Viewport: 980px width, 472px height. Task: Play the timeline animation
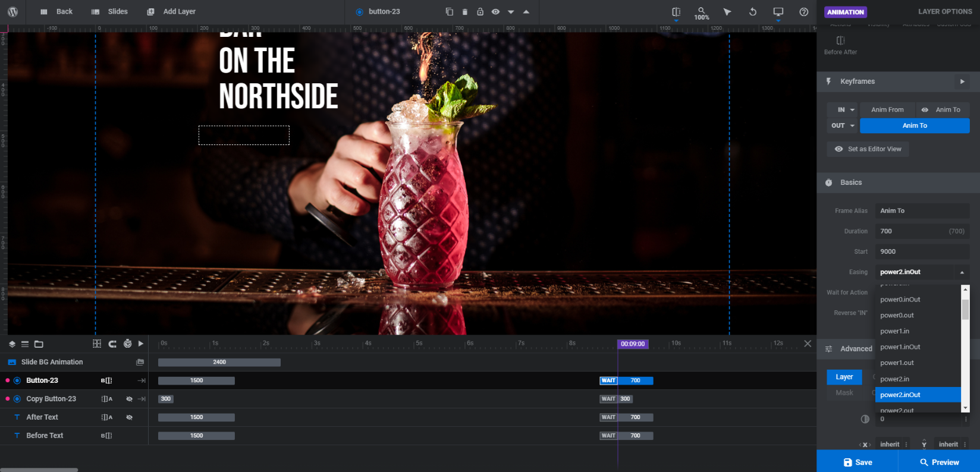[x=141, y=344]
